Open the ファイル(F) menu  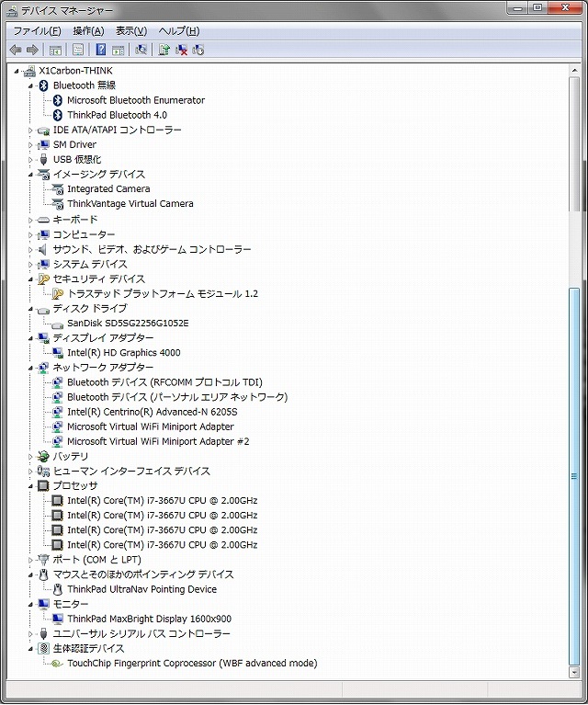(38, 30)
